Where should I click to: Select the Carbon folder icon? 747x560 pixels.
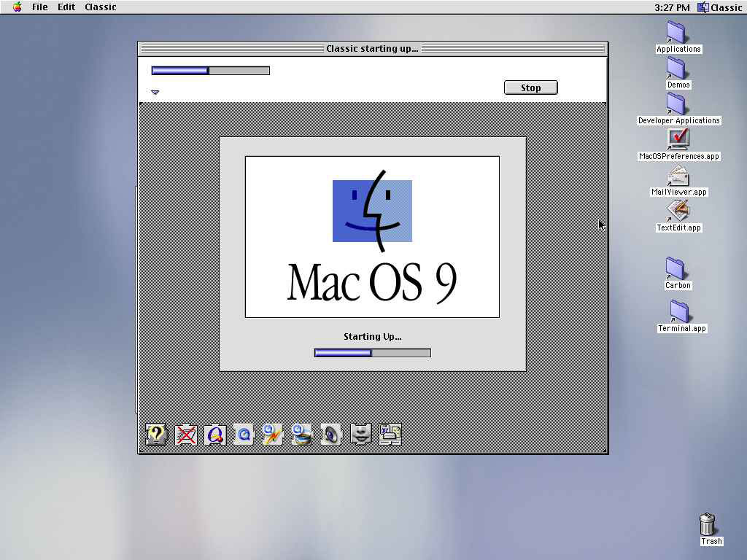pos(675,268)
